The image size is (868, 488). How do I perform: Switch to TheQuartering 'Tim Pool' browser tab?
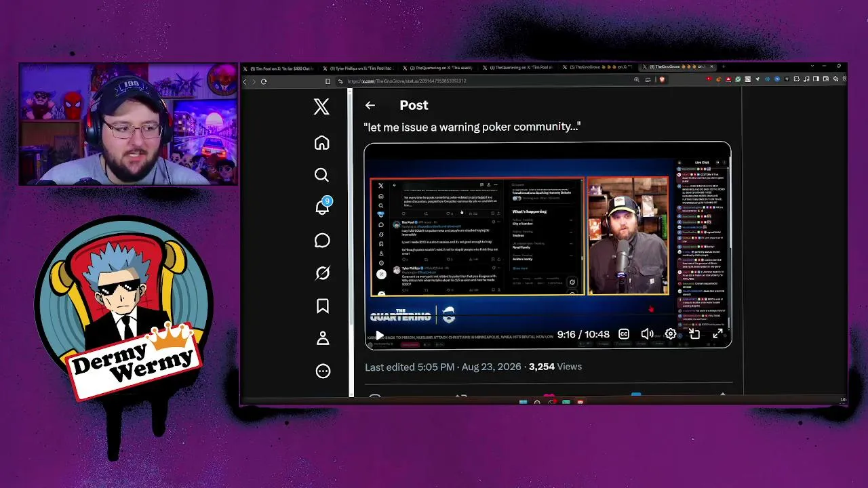(x=519, y=68)
